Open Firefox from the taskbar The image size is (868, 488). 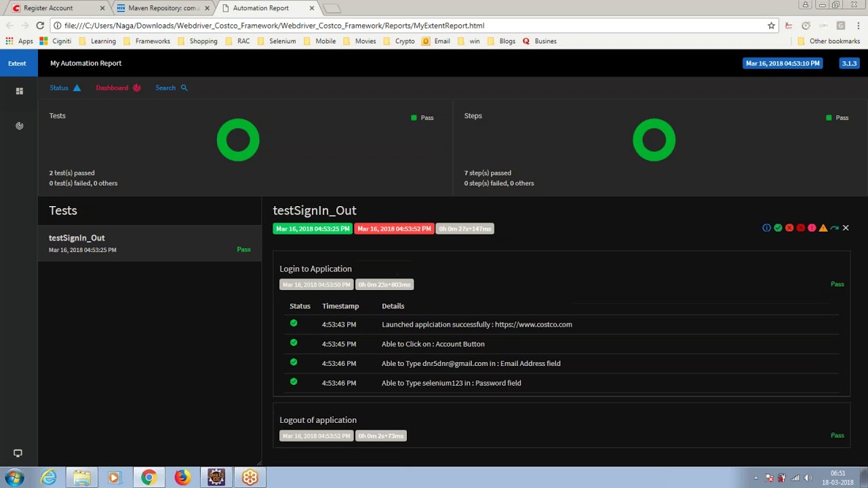[x=182, y=478]
